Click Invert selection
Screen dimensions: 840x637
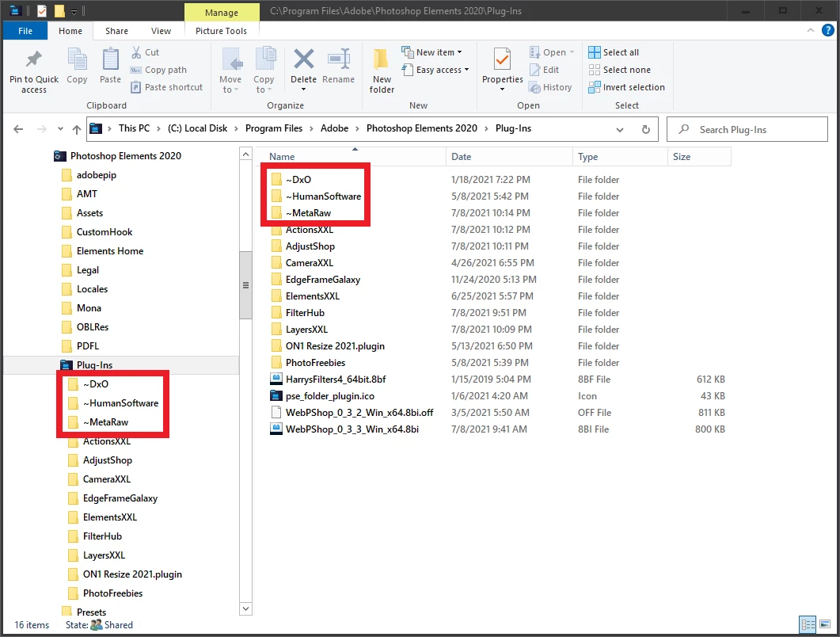[626, 87]
